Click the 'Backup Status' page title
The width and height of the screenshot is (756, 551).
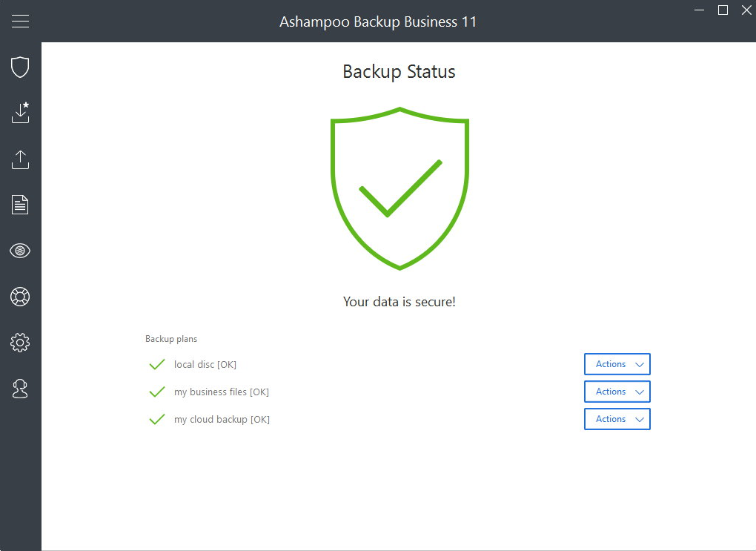[x=399, y=71]
